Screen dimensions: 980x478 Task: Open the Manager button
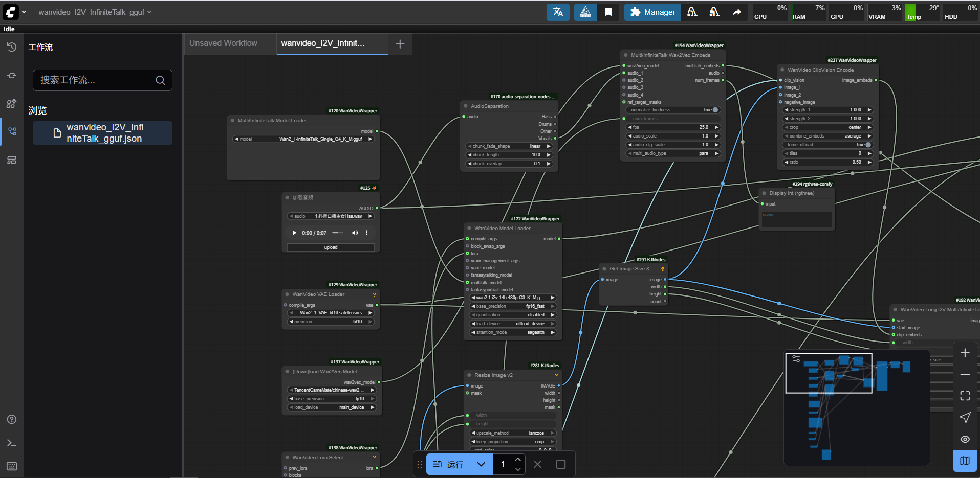pos(652,12)
